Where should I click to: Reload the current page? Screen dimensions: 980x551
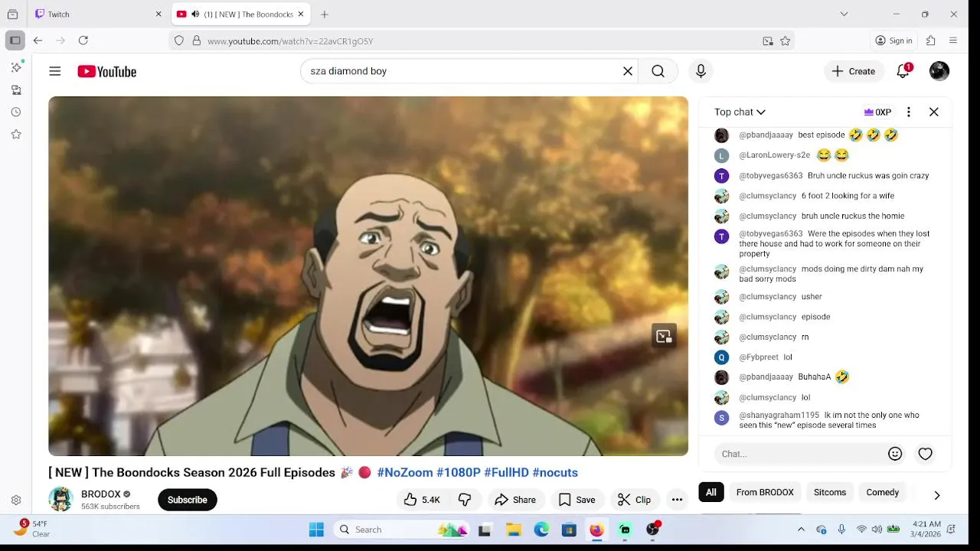click(x=83, y=41)
